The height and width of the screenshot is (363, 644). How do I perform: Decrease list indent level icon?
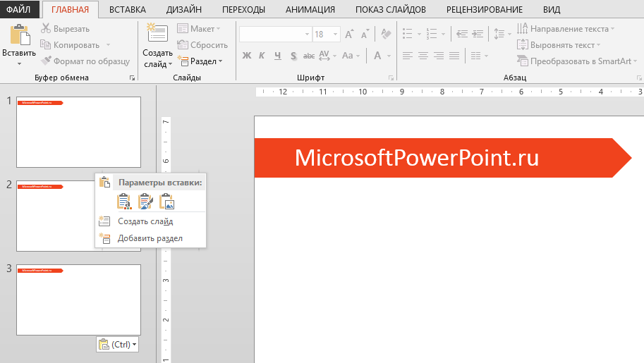click(x=462, y=34)
